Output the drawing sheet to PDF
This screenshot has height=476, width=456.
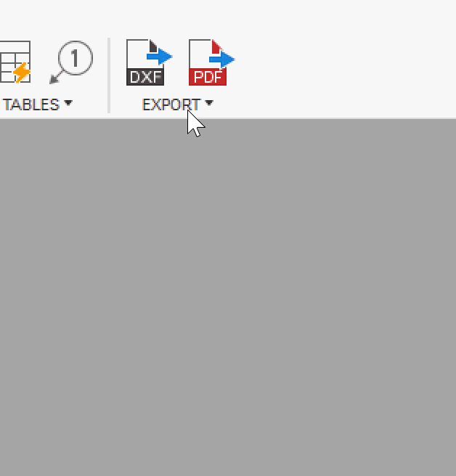point(212,62)
